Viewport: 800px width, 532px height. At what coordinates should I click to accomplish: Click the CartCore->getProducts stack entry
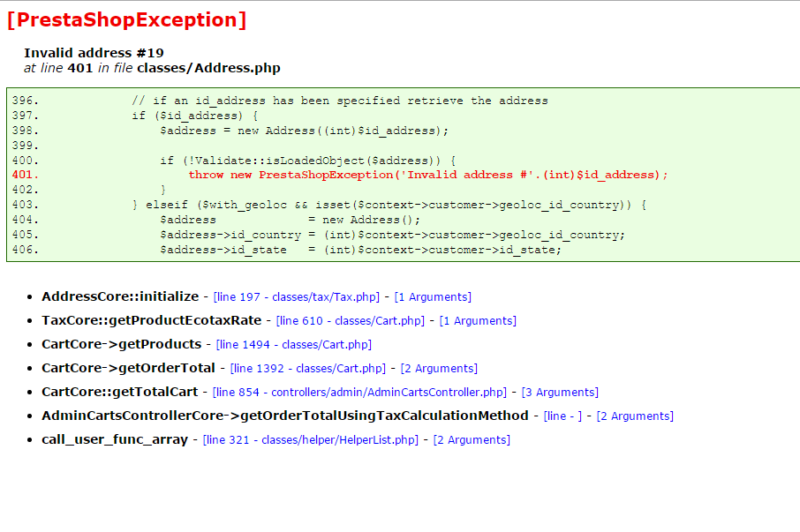pyautogui.click(x=122, y=344)
